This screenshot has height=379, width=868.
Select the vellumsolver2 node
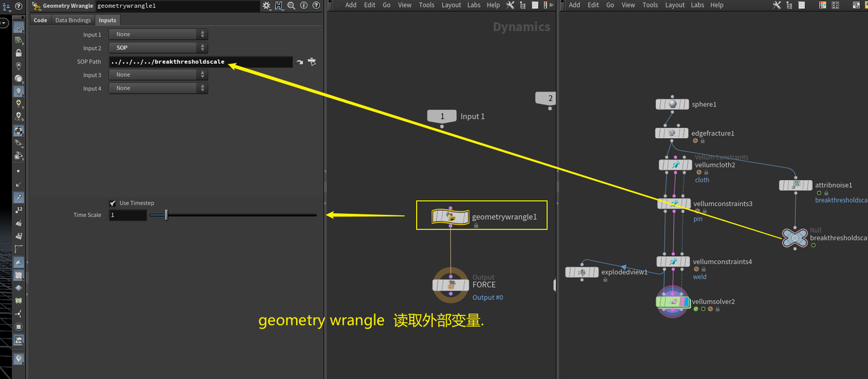coord(672,301)
